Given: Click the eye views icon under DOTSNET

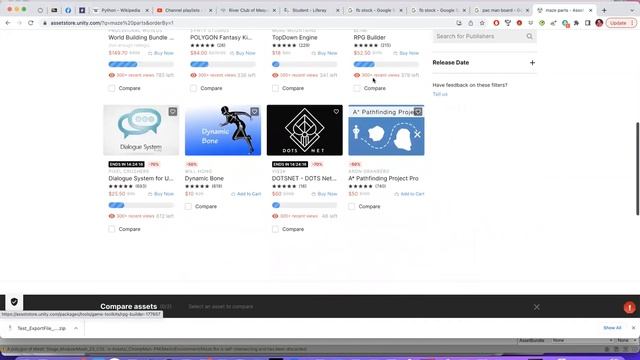Looking at the screenshot, I should pyautogui.click(x=275, y=216).
